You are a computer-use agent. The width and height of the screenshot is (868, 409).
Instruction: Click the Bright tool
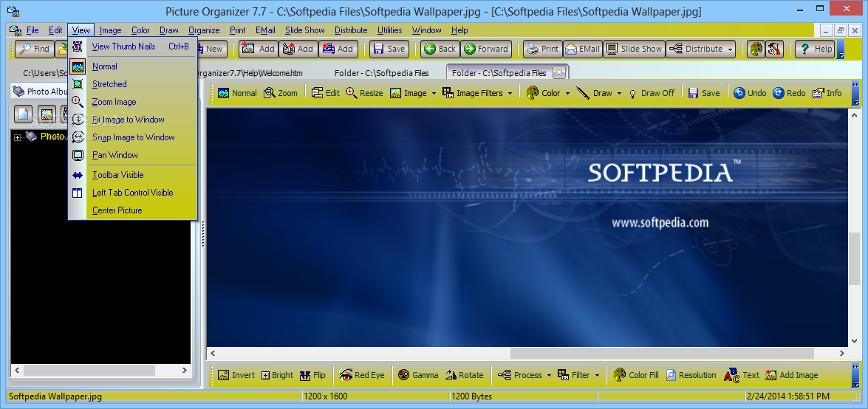point(277,375)
